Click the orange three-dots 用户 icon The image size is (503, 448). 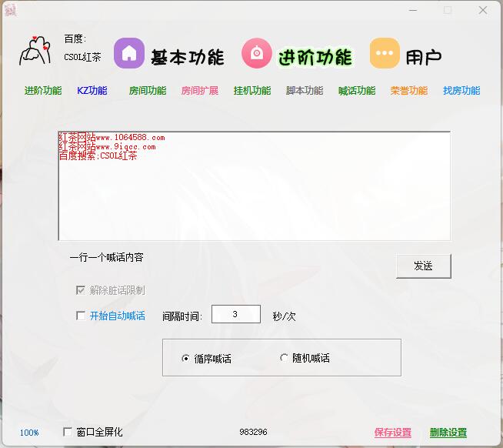tap(385, 53)
